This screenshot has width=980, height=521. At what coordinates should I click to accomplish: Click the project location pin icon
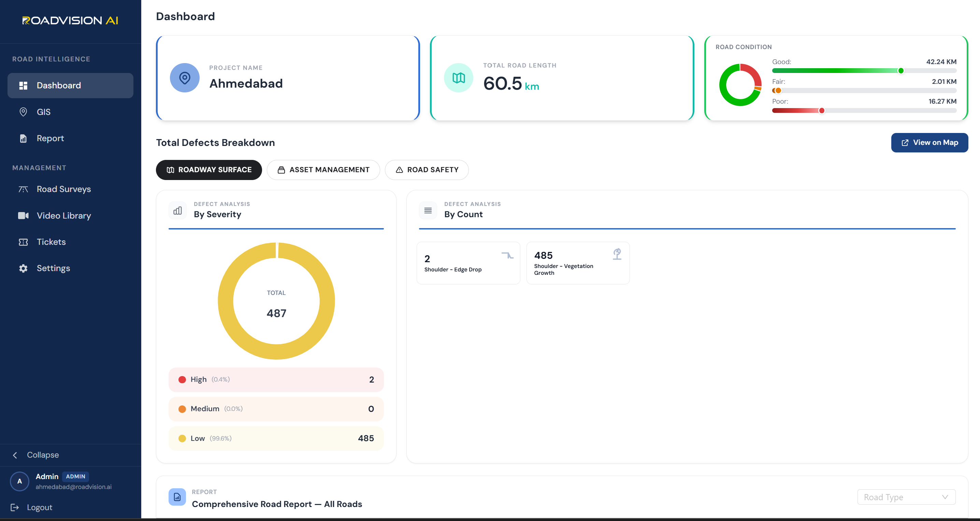coord(185,78)
